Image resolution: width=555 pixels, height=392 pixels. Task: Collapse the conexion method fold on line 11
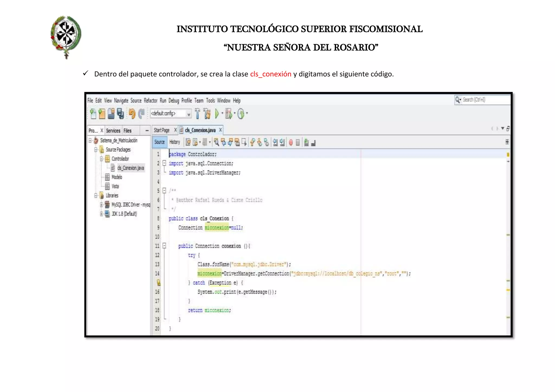tap(164, 246)
